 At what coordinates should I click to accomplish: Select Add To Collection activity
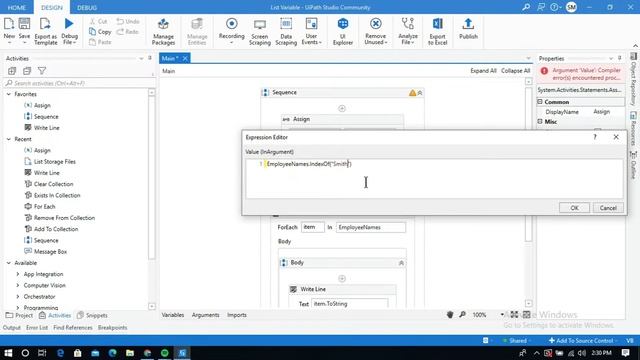coord(56,229)
